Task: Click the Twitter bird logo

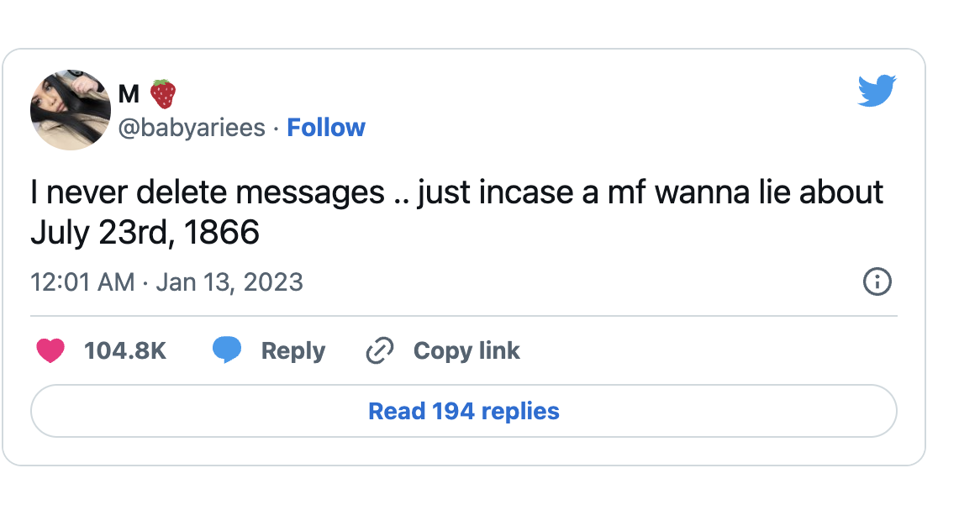Action: click(x=877, y=91)
